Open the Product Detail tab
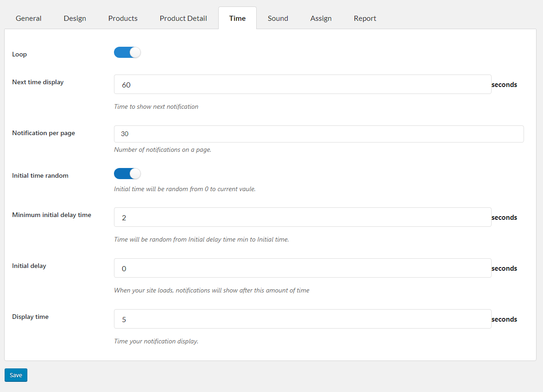Image resolution: width=543 pixels, height=392 pixels. (183, 19)
